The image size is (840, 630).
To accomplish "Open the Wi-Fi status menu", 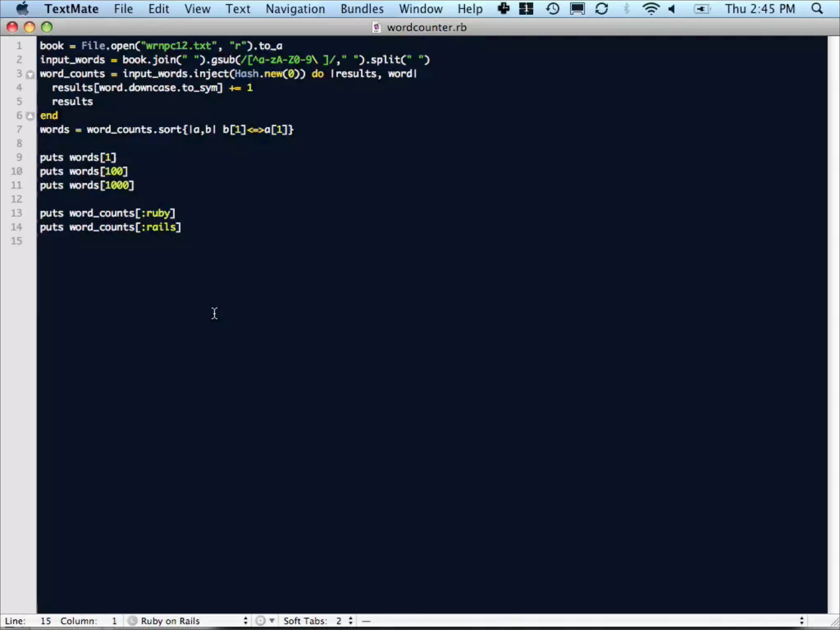I will pyautogui.click(x=651, y=9).
